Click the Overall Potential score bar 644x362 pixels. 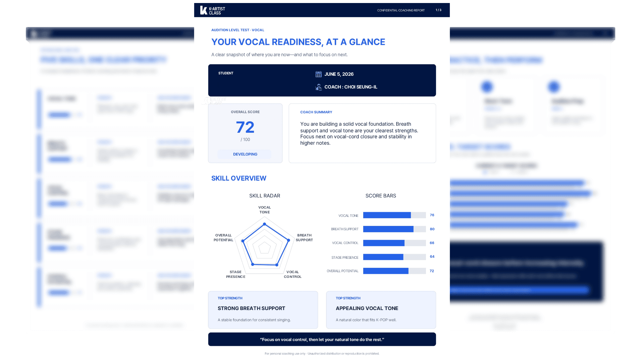[x=394, y=271]
